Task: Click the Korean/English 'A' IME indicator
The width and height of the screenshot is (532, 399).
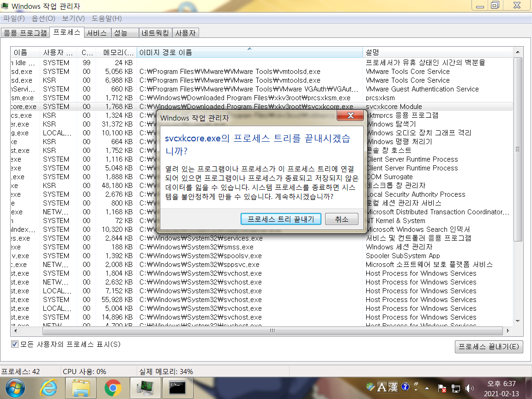Action: [x=382, y=387]
